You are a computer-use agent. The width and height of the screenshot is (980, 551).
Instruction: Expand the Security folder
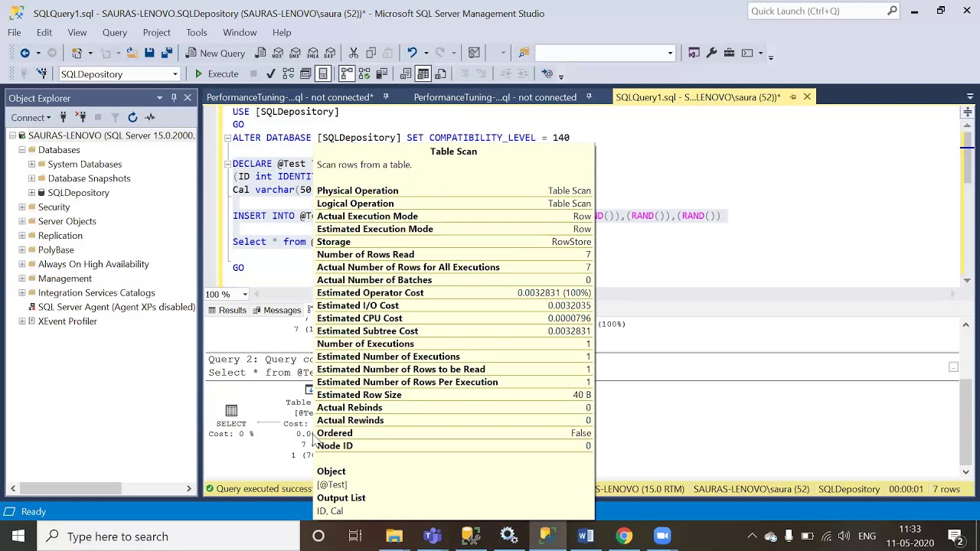(22, 207)
